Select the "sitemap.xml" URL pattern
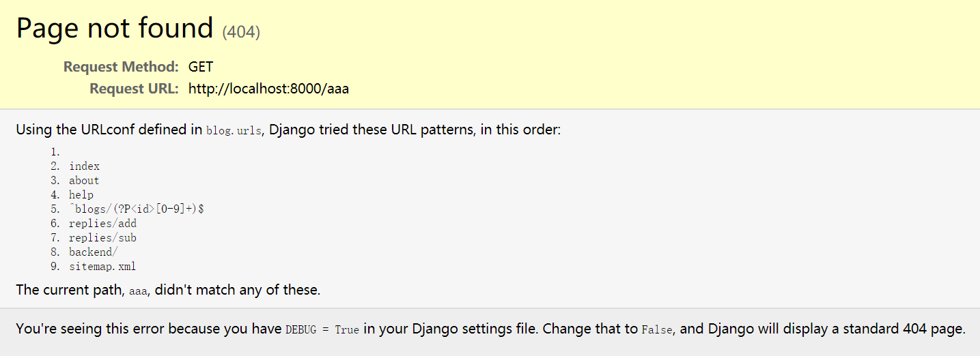The width and height of the screenshot is (980, 356). click(x=102, y=267)
